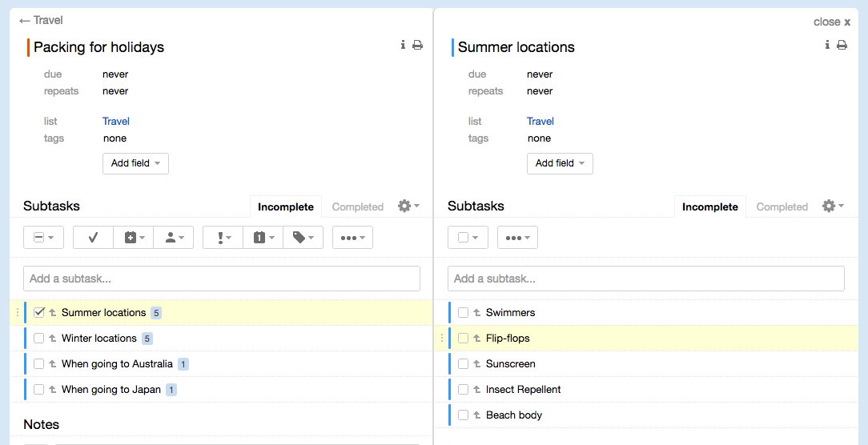Open more actions ellipsis in right toolbar
The height and width of the screenshot is (445, 868).
coord(517,238)
